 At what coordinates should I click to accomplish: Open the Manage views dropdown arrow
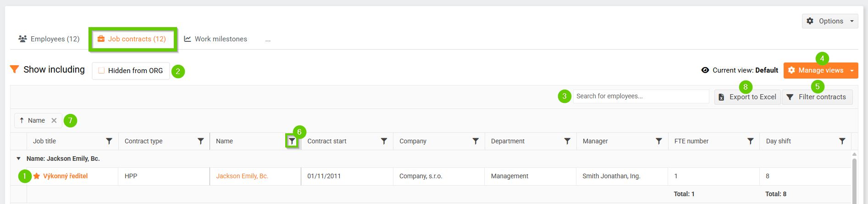[x=852, y=70]
